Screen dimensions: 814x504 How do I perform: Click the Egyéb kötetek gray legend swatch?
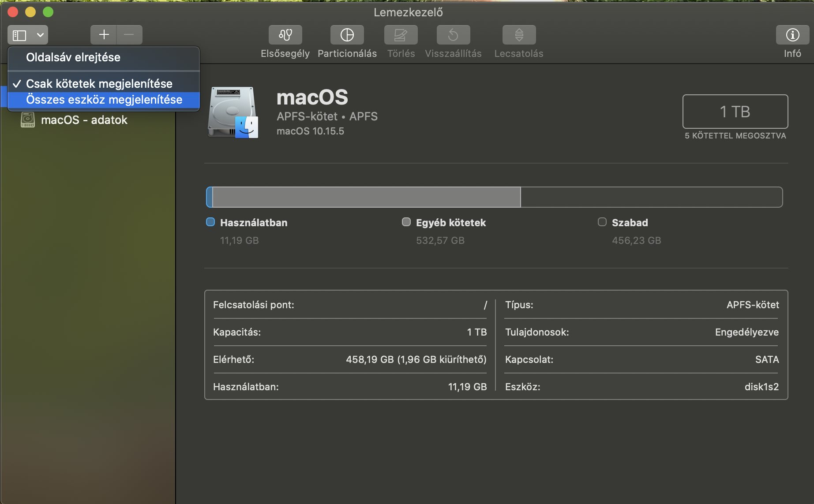(x=406, y=222)
